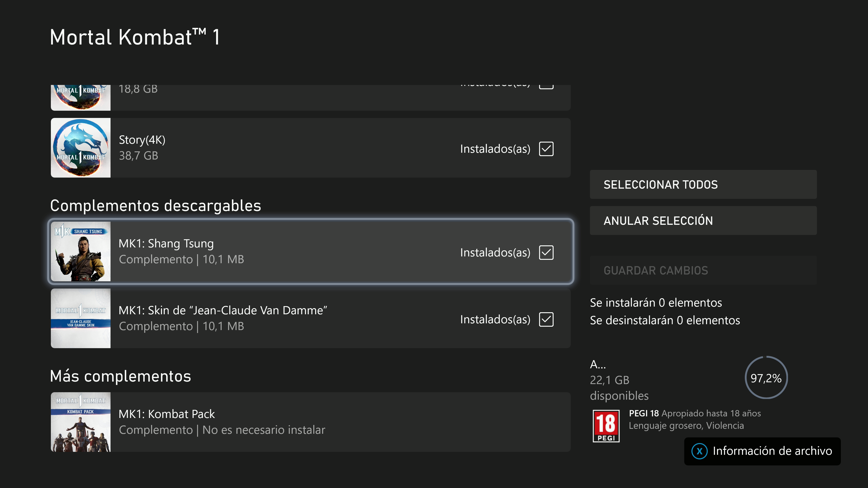Click the Instalados(as) label for Story(4K)
The height and width of the screenshot is (488, 868).
(495, 149)
